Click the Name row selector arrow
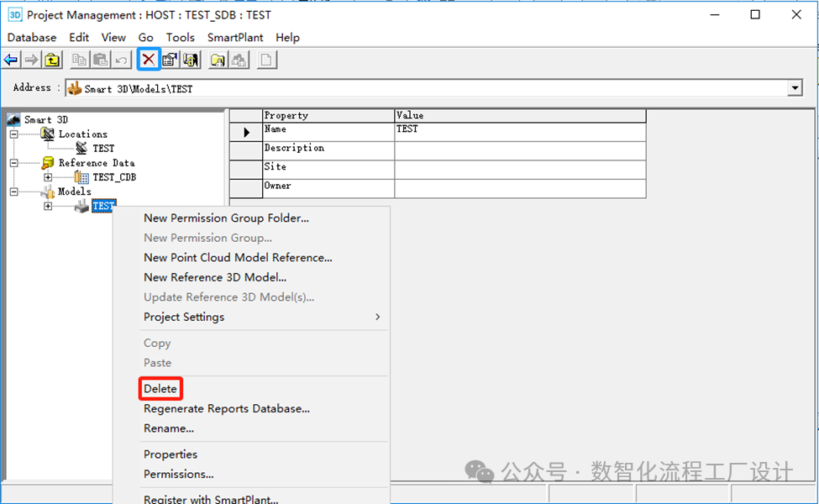Viewport: 819px width, 504px height. click(x=246, y=132)
